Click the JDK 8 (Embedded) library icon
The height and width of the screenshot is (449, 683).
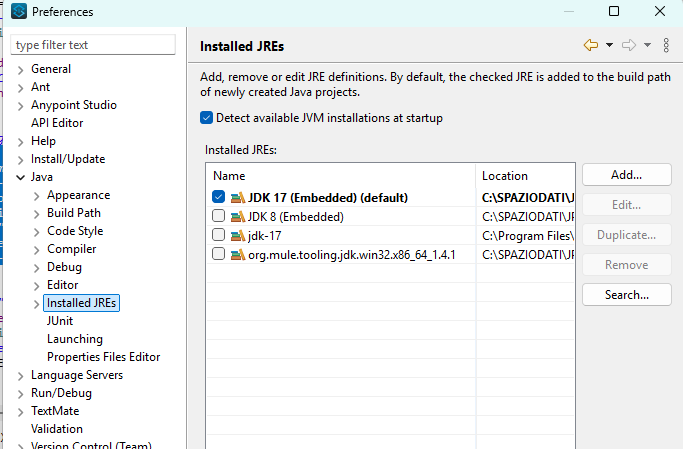(237, 217)
